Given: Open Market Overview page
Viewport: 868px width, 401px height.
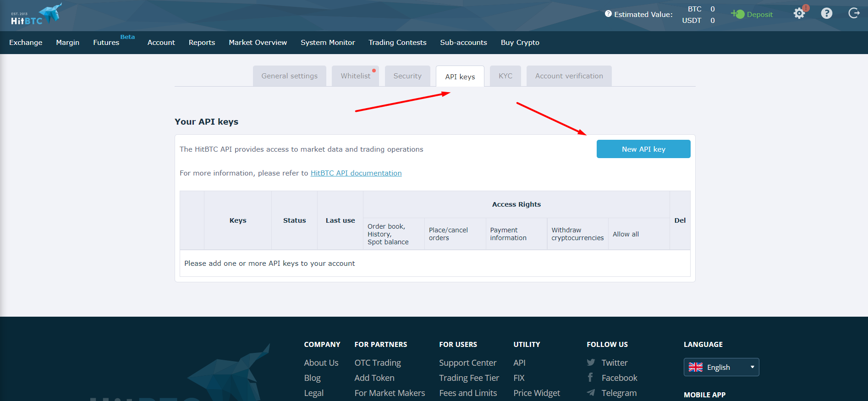Looking at the screenshot, I should coord(258,42).
